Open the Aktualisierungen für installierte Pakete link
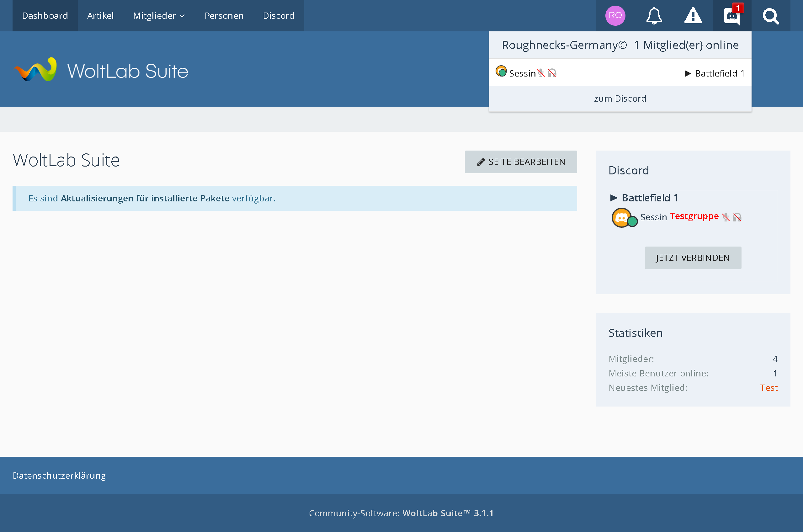The width and height of the screenshot is (803, 532). click(145, 198)
